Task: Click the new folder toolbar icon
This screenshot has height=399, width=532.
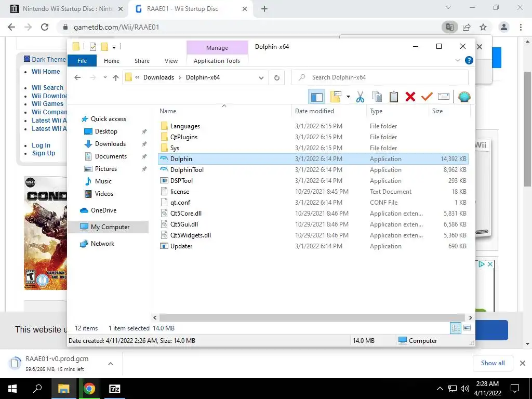Action: (336, 97)
